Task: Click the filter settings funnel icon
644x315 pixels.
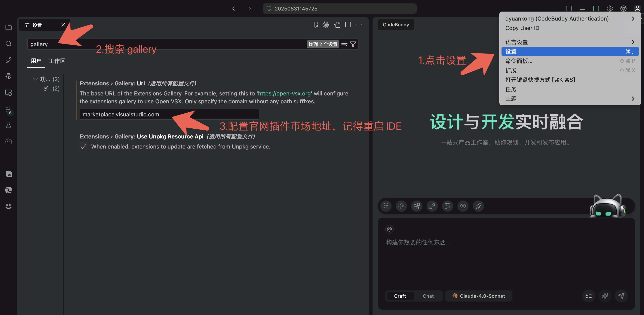Action: coord(353,44)
